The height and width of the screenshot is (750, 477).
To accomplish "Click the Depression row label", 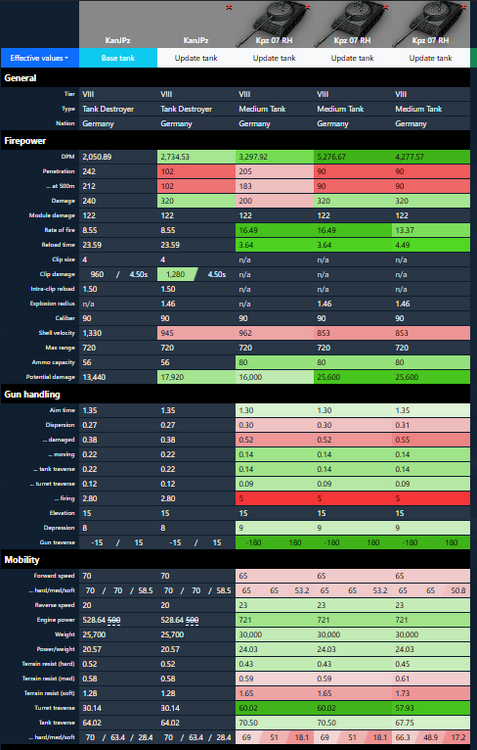I will tap(62, 528).
